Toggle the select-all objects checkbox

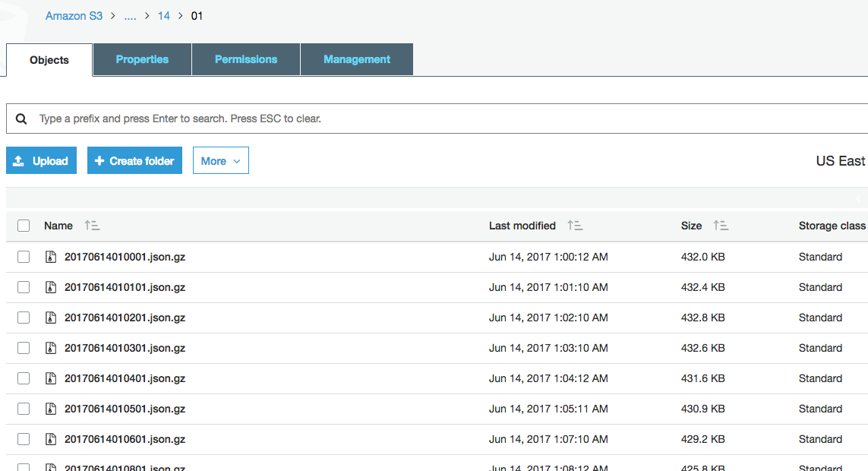click(x=24, y=226)
